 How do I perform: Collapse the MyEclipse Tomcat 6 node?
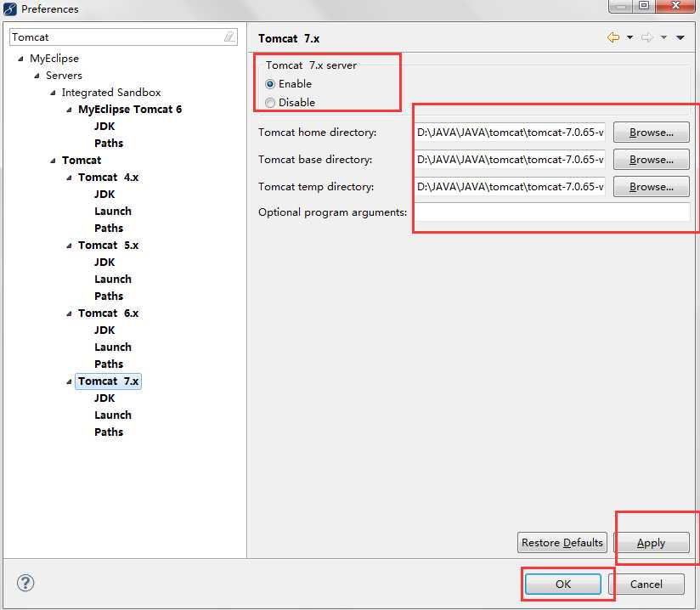click(69, 110)
